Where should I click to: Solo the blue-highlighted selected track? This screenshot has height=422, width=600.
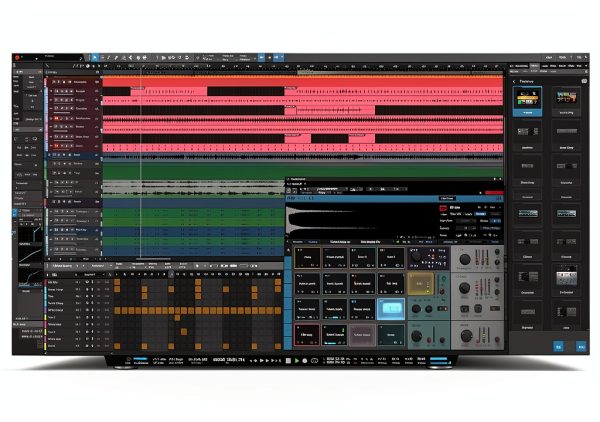59,155
